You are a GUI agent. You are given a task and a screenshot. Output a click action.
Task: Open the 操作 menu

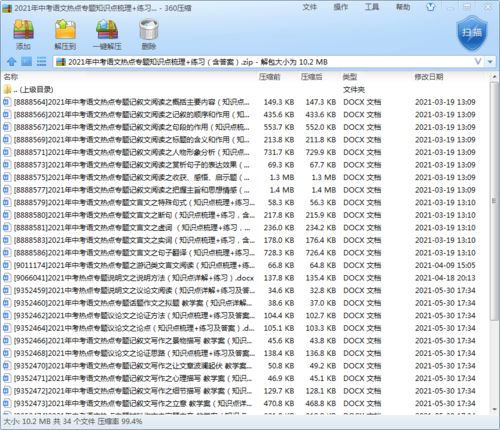pyautogui.click(x=341, y=7)
